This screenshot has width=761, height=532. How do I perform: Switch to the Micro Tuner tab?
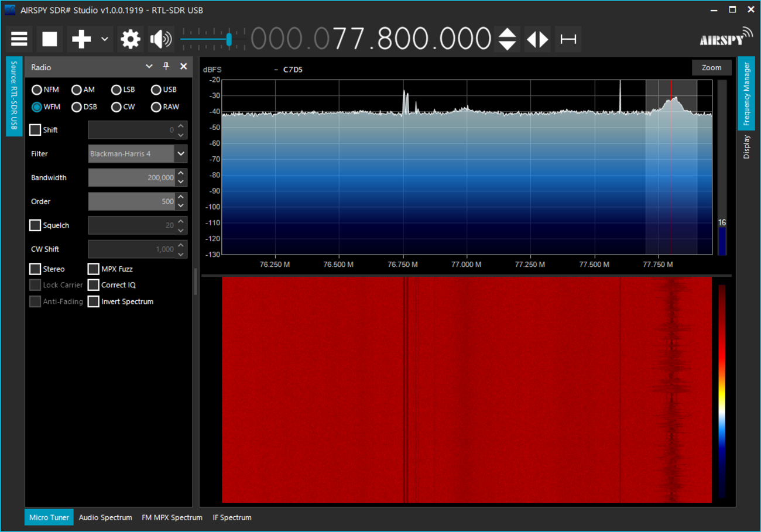(x=49, y=517)
